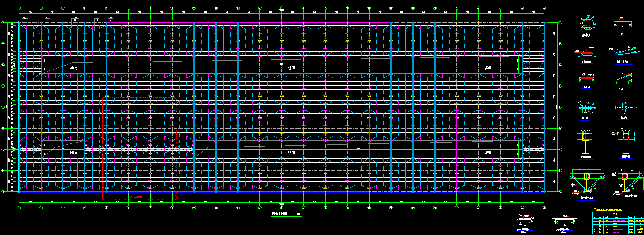644x235 pixels.
Task: Click the first connection detail at top of right column
Action: [x=586, y=23]
